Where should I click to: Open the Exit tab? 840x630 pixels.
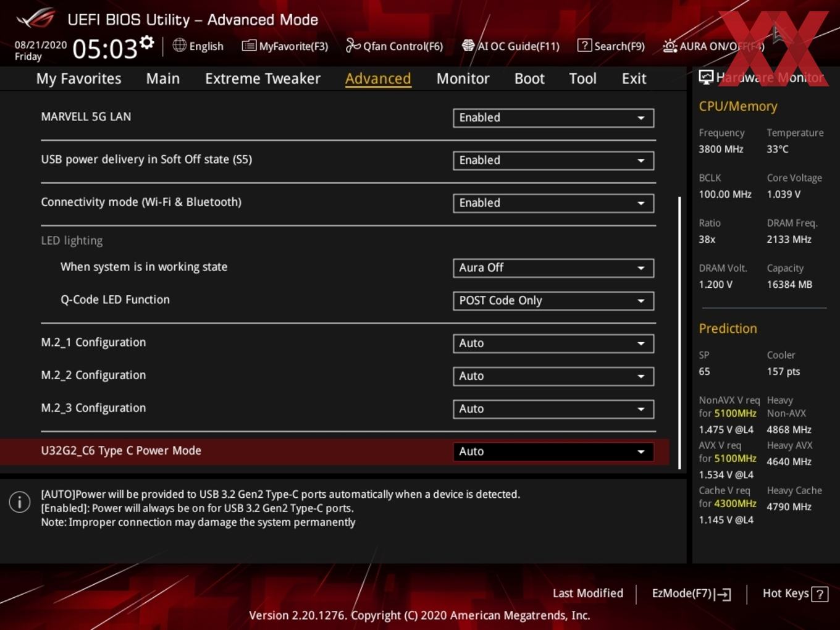(634, 78)
